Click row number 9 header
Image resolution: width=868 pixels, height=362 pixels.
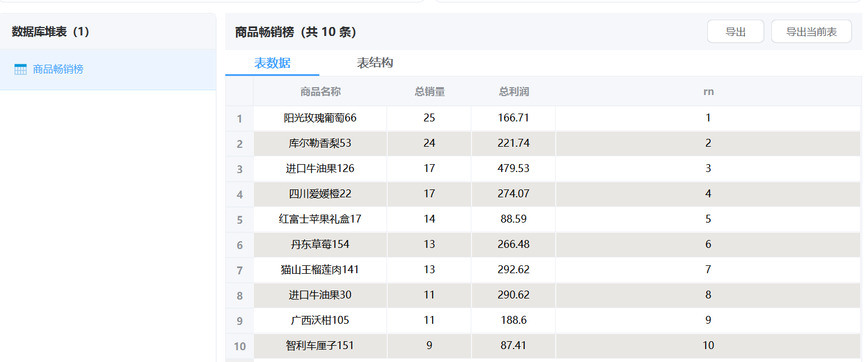[x=240, y=321]
